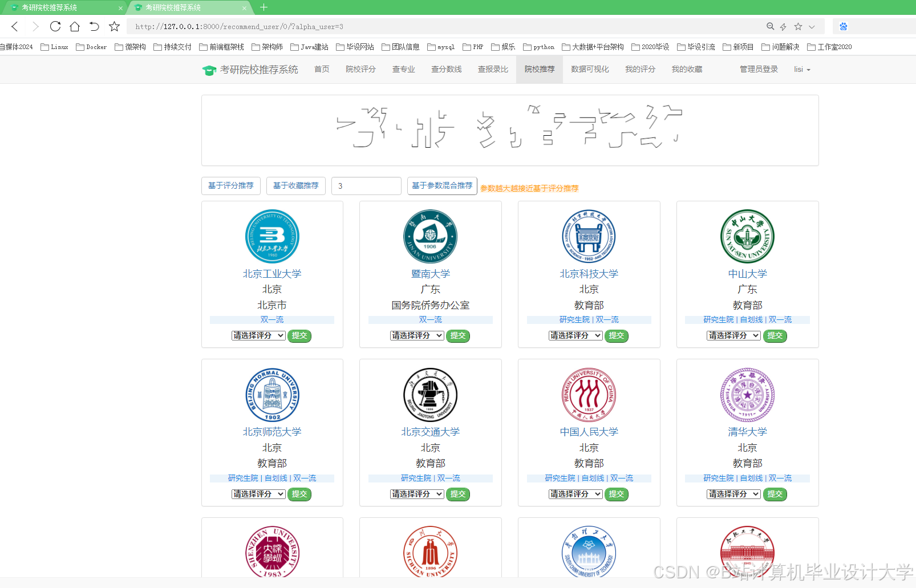This screenshot has height=588, width=916.
Task: Close the first browser tab
Action: 120,8
